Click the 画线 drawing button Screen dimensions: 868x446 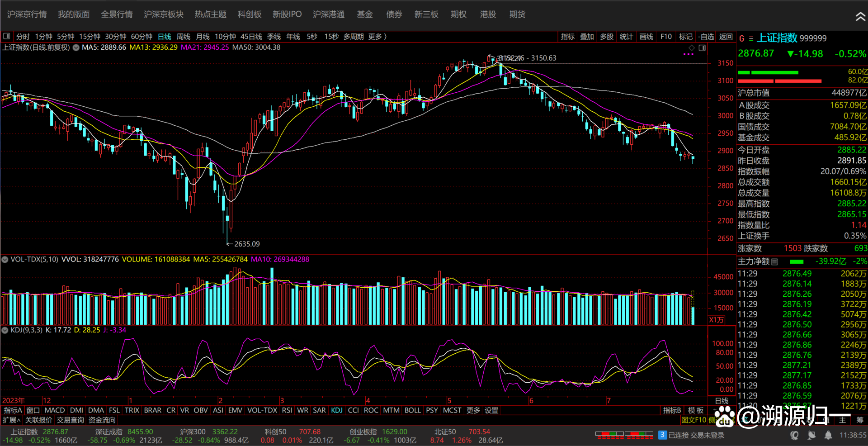point(646,37)
